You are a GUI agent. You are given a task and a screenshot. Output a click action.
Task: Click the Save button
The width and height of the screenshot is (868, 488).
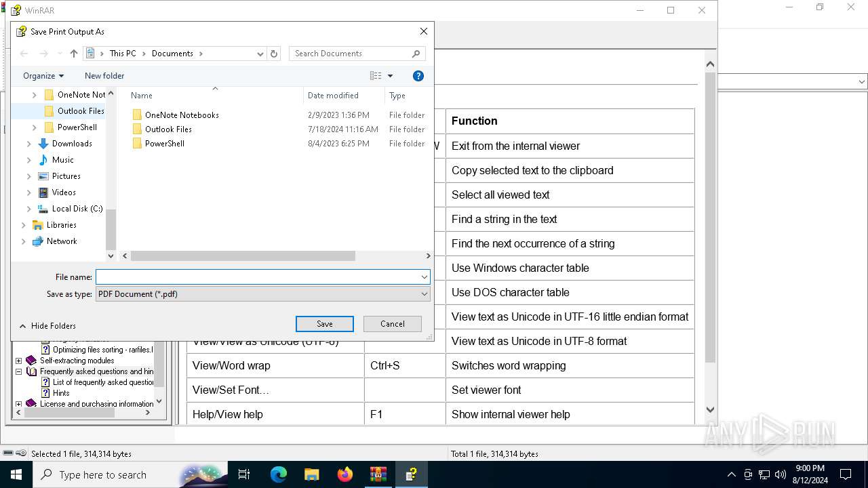(325, 324)
